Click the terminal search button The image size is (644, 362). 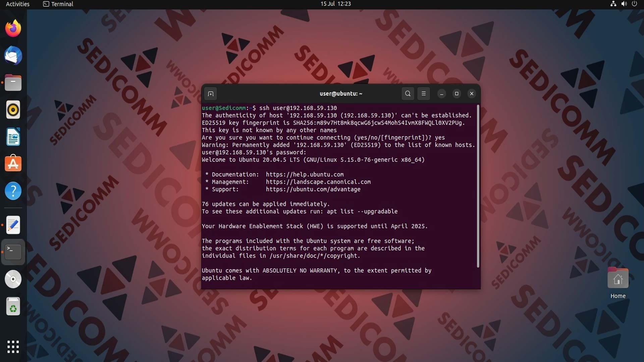point(408,94)
